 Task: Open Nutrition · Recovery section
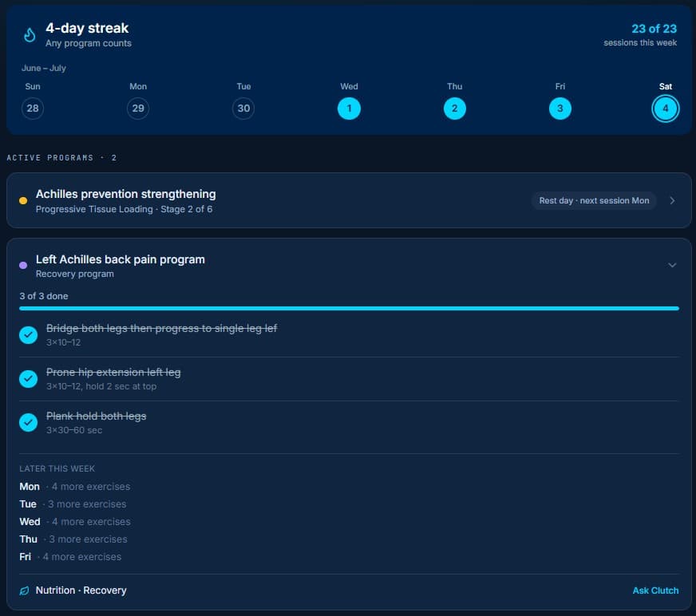pos(81,590)
